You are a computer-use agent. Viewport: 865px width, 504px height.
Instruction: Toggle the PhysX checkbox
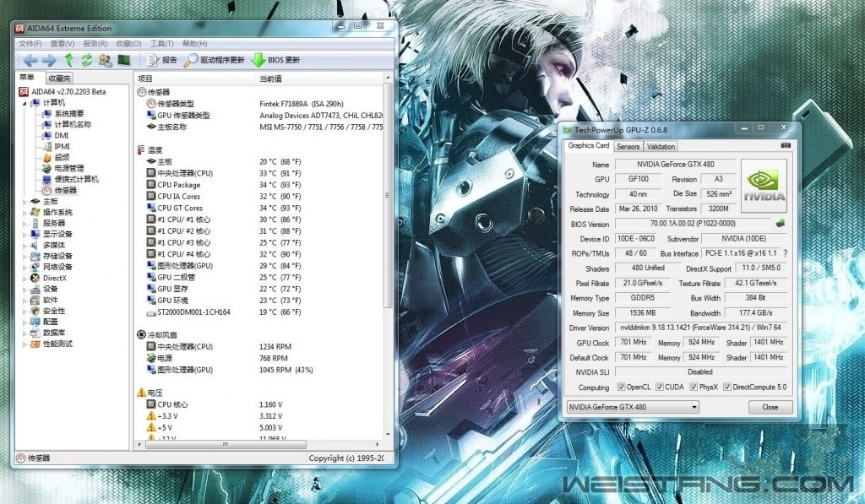(x=694, y=387)
